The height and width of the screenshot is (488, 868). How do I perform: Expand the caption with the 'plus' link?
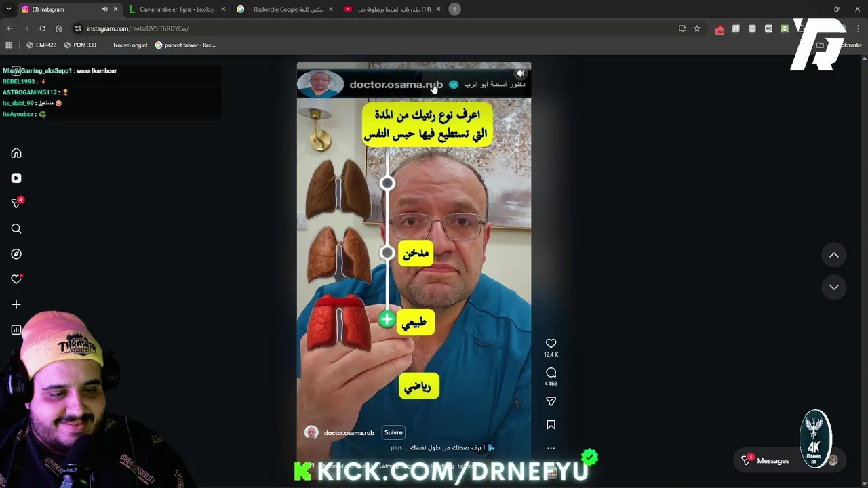point(397,447)
